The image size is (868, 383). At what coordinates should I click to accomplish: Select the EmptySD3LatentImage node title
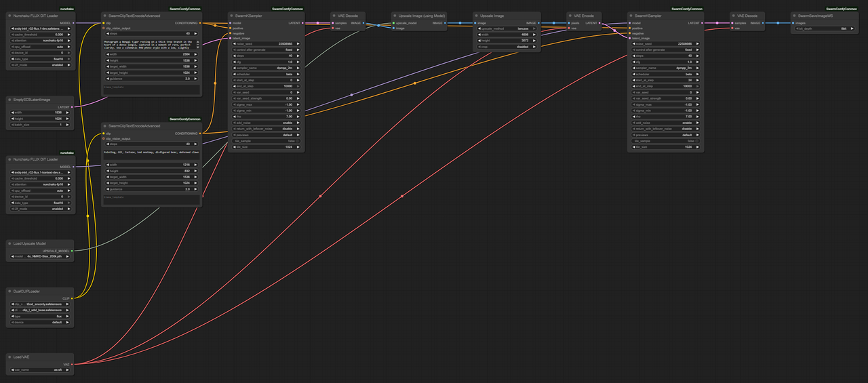click(32, 100)
